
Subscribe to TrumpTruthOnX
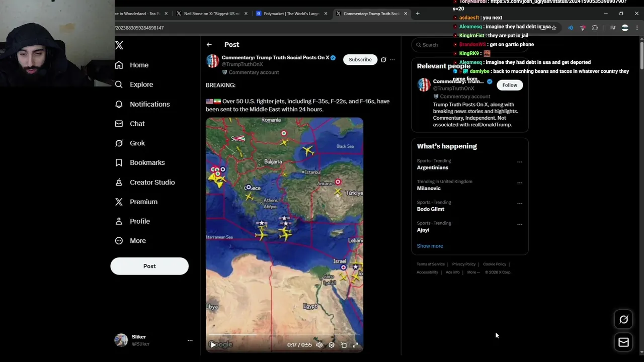click(x=360, y=60)
